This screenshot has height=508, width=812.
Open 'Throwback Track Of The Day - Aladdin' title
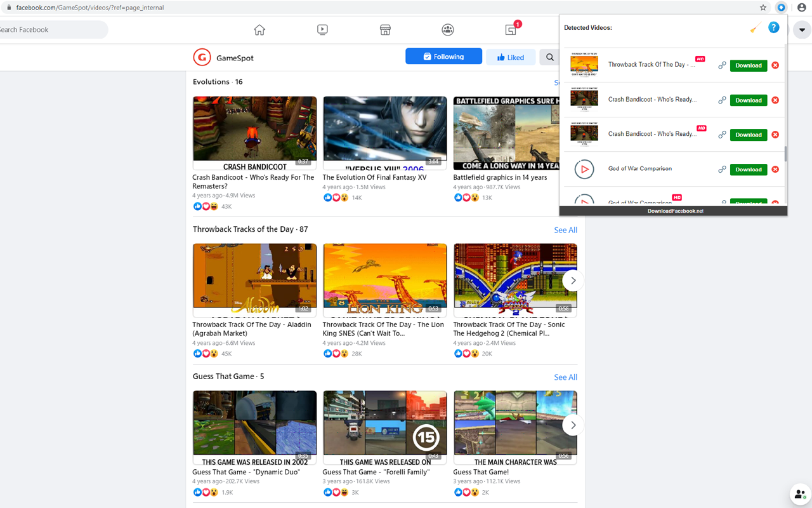tap(252, 329)
